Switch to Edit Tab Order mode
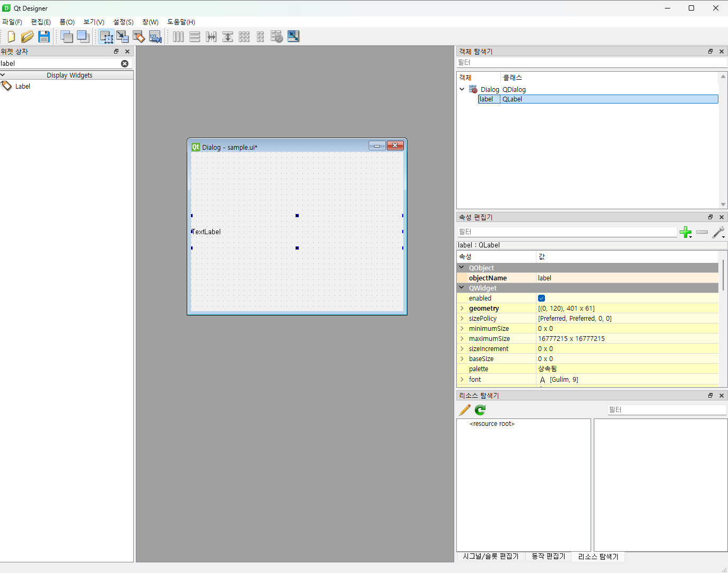The width and height of the screenshot is (728, 573). pos(155,37)
